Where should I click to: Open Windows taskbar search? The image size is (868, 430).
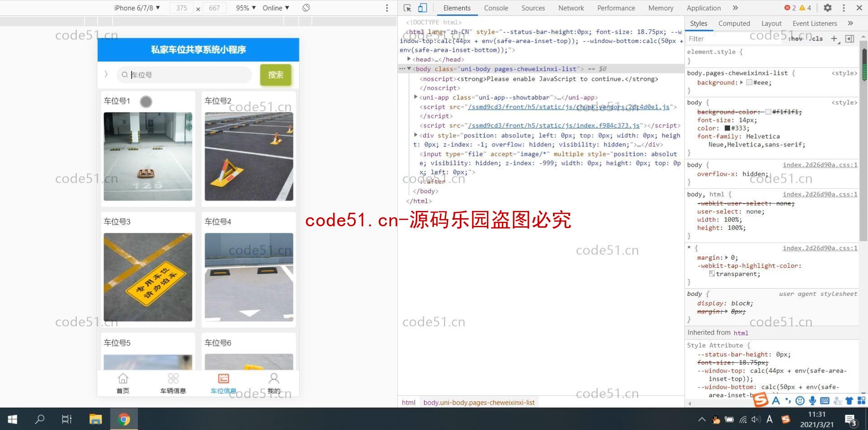(x=40, y=419)
